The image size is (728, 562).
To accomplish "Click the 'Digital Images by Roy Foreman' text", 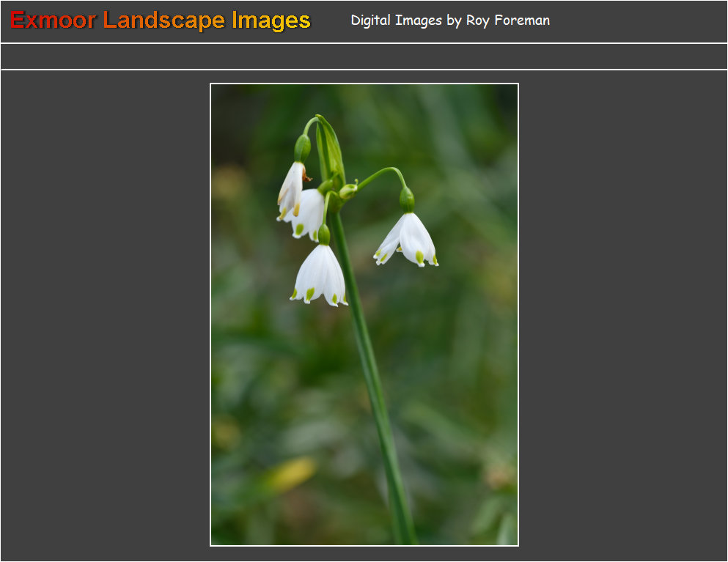I will pos(449,21).
